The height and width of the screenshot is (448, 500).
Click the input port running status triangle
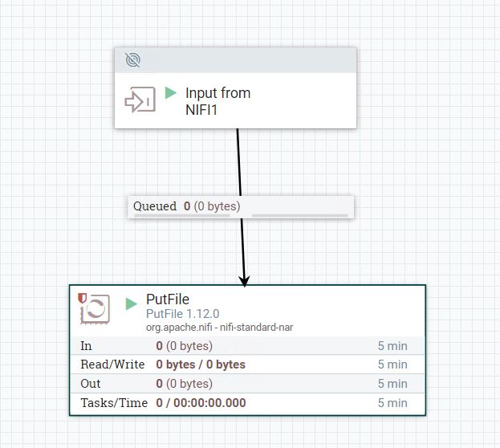[x=171, y=93]
